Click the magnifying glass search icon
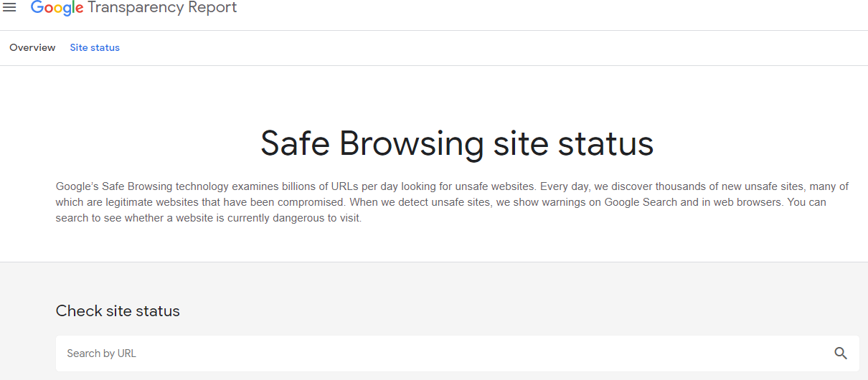Image resolution: width=868 pixels, height=380 pixels. (x=841, y=353)
